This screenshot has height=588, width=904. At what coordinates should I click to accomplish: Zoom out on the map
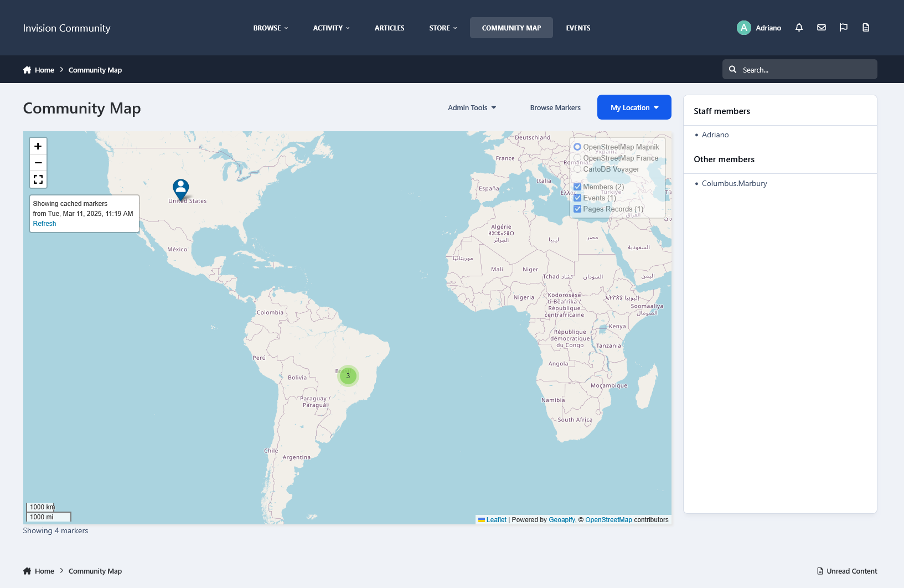(38, 163)
